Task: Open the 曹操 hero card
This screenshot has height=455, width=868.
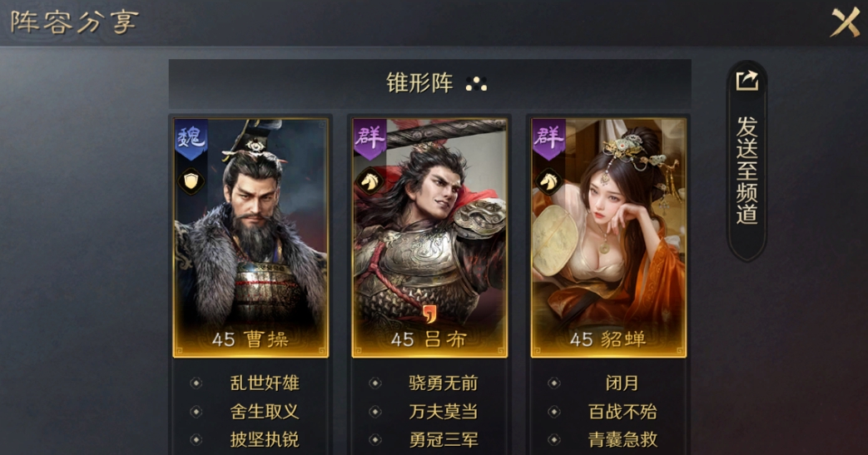Action: (250, 237)
